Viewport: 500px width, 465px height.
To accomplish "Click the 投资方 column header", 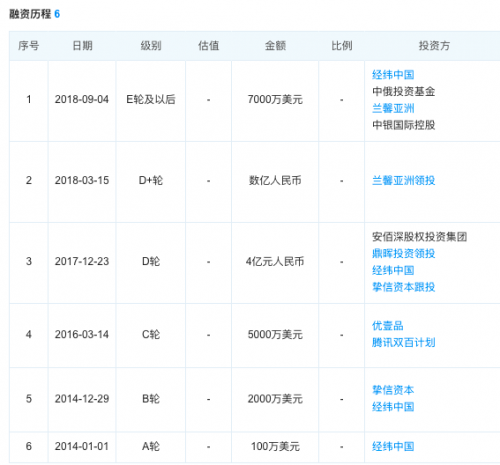I will coord(434,46).
